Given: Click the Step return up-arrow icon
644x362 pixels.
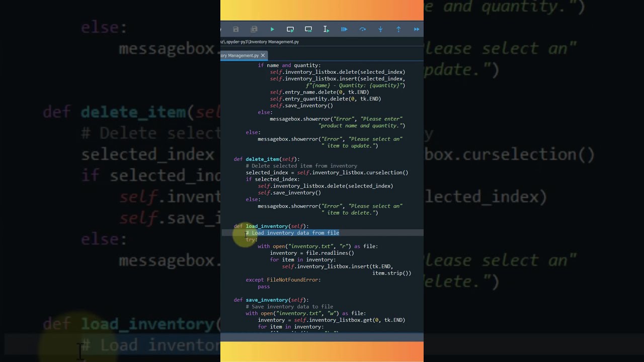Looking at the screenshot, I should coord(398,29).
